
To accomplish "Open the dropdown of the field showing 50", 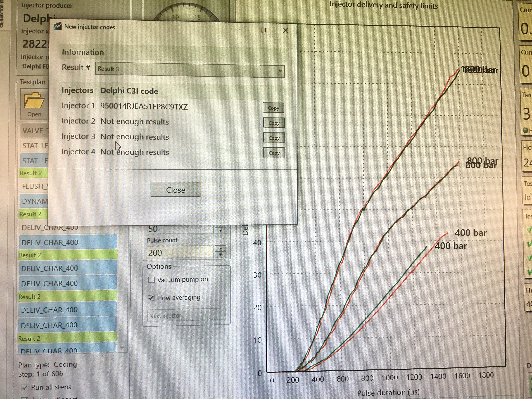I will [x=220, y=230].
